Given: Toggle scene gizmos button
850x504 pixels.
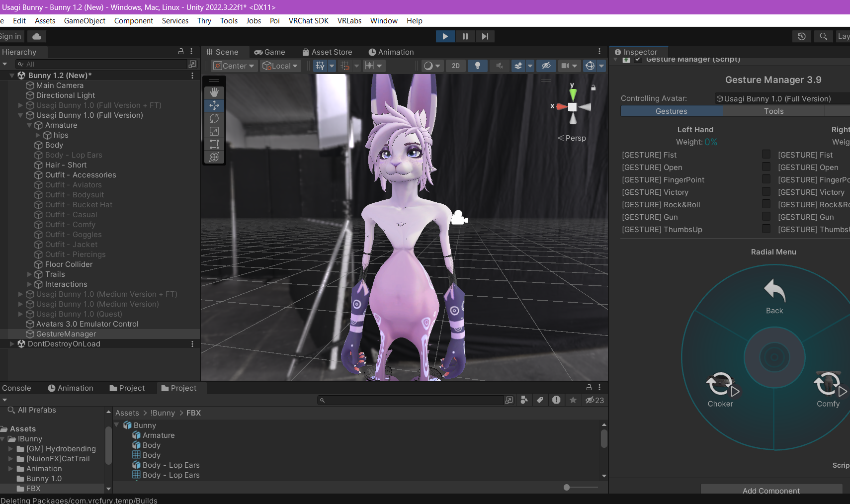Looking at the screenshot, I should (590, 66).
